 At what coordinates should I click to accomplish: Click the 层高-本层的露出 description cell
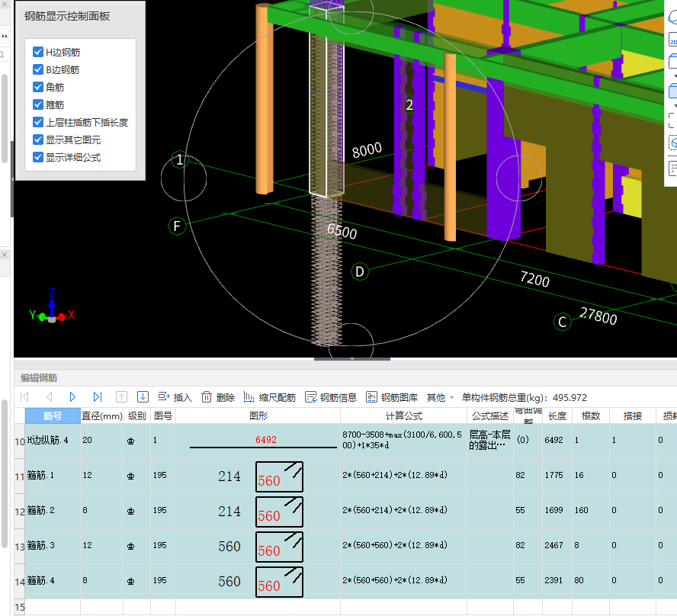[490, 441]
